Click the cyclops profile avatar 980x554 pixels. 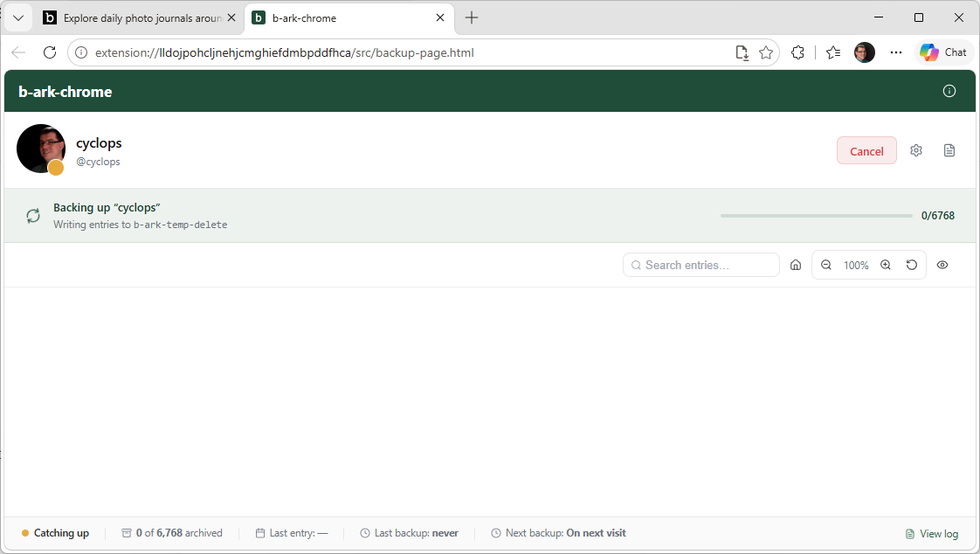41,149
